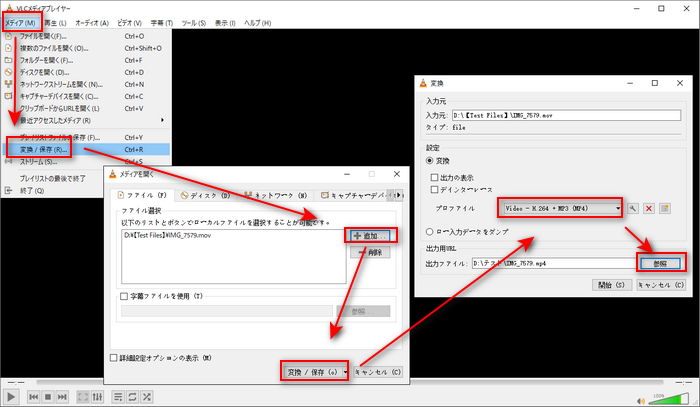Toggle the loop playback icon

134,397
